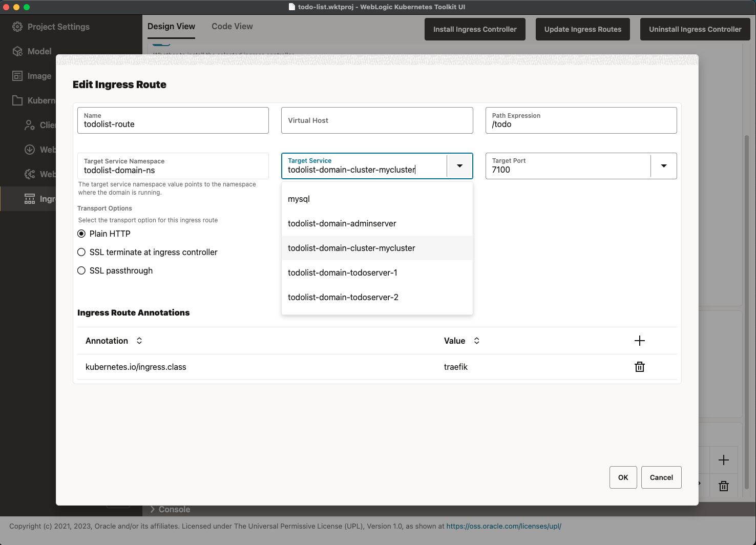756x545 pixels.
Task: Delete the kubernetes.io/ingress.class annotation row
Action: [x=640, y=367]
